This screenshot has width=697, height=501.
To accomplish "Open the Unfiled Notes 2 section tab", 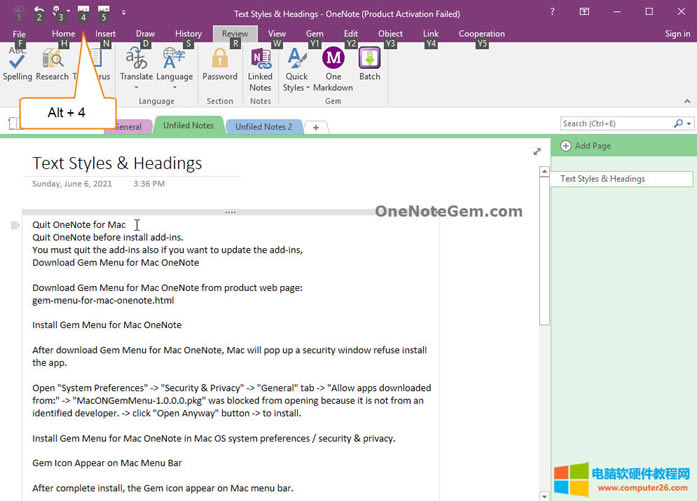I will [x=264, y=127].
